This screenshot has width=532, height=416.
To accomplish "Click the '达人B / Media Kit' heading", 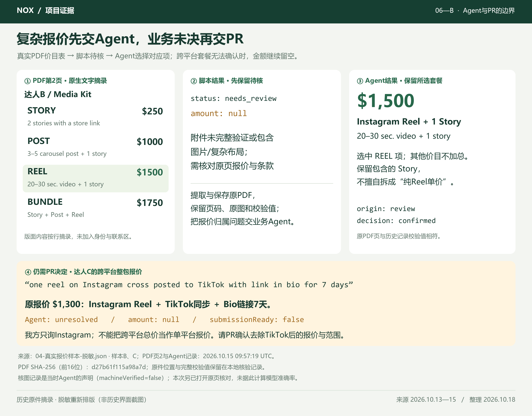I will pos(58,94).
